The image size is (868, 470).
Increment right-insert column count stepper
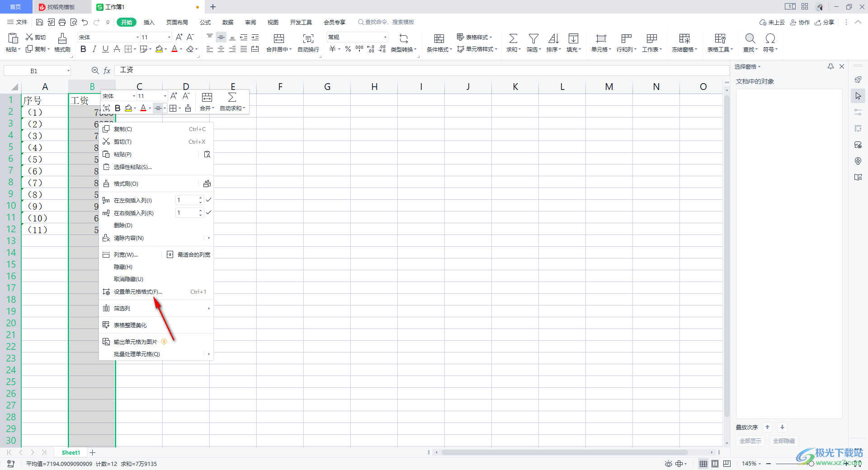201,210
